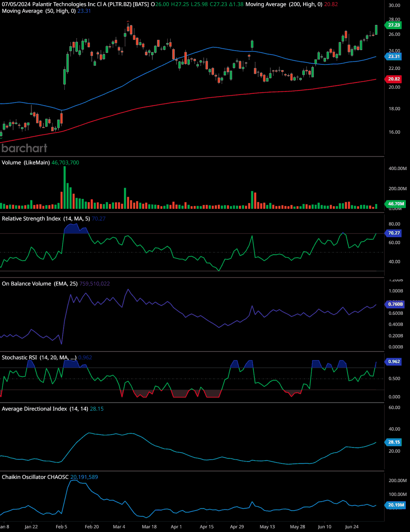The height and width of the screenshot is (532, 410).
Task: Click the Feb 20 date on time axis
Action: (x=92, y=527)
